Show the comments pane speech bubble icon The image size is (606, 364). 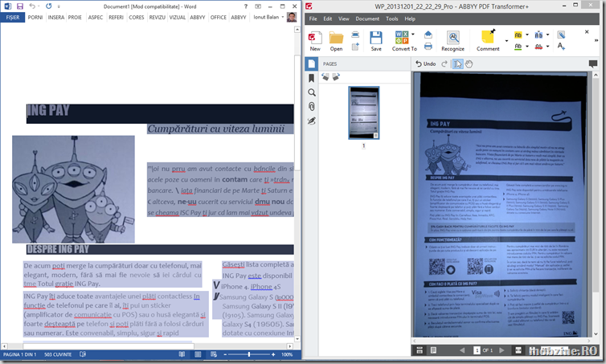593,63
